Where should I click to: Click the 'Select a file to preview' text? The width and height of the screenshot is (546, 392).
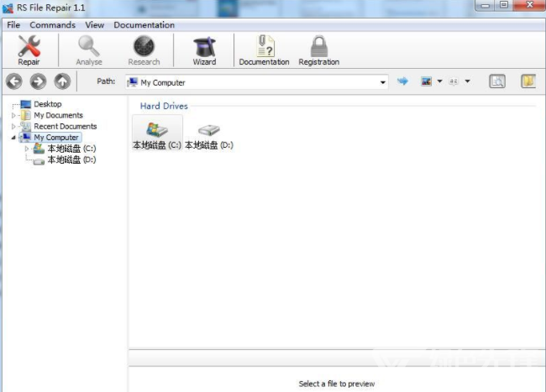click(337, 384)
